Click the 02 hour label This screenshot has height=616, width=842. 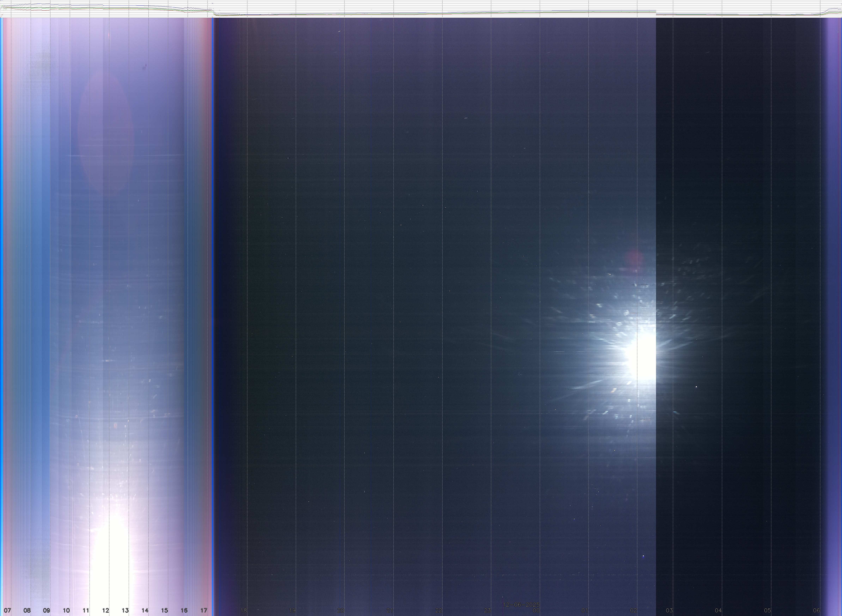pyautogui.click(x=633, y=610)
